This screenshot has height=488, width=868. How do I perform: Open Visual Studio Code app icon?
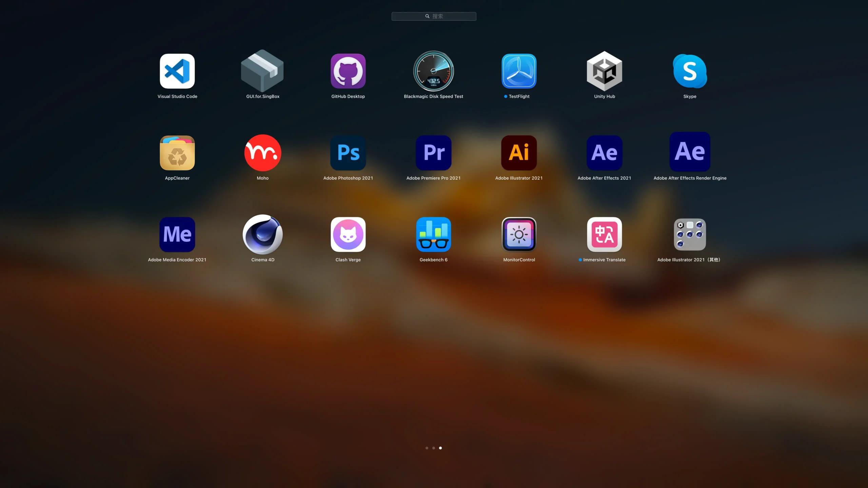[x=177, y=71]
